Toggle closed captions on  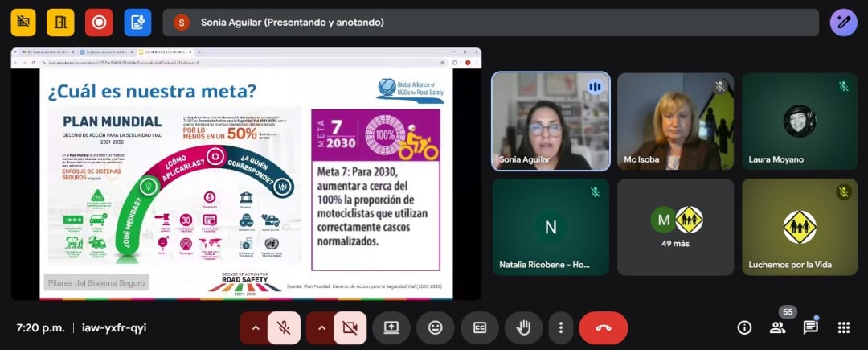click(480, 327)
